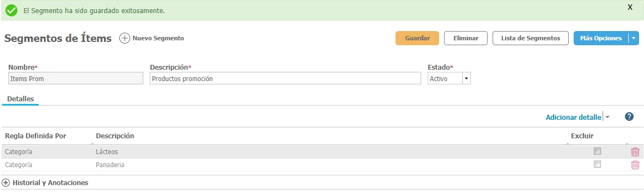The image size is (644, 196).
Task: Click the Adicionar detalle link
Action: 573,117
